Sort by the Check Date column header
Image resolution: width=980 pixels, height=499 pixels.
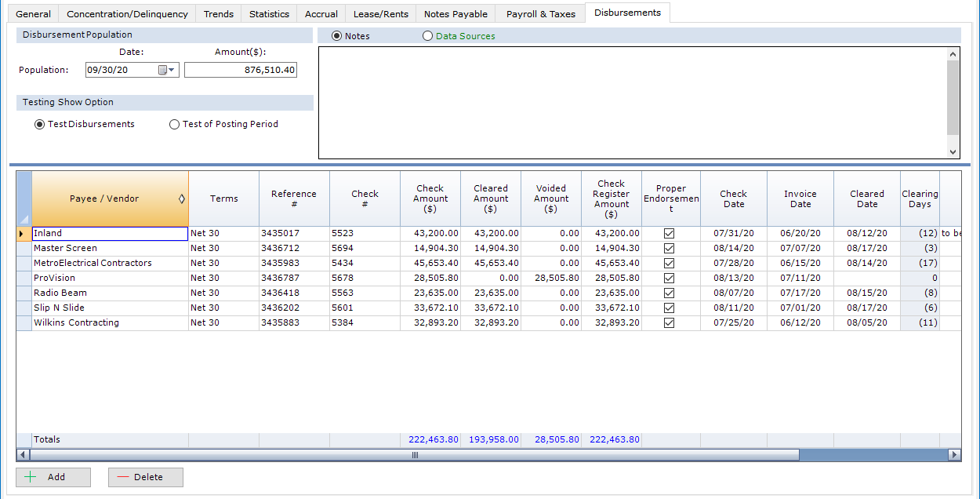pyautogui.click(x=733, y=199)
